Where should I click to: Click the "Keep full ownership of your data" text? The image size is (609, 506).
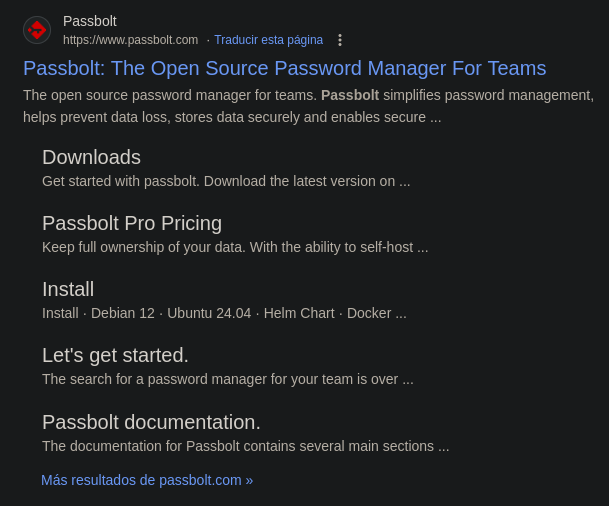point(235,247)
